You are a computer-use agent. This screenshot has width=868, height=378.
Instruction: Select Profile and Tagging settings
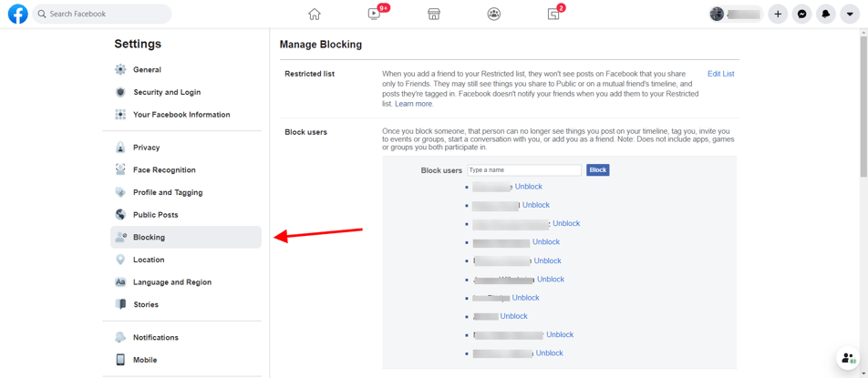point(168,192)
